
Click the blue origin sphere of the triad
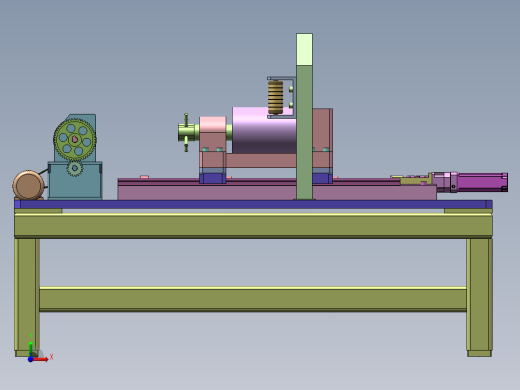tap(30, 359)
